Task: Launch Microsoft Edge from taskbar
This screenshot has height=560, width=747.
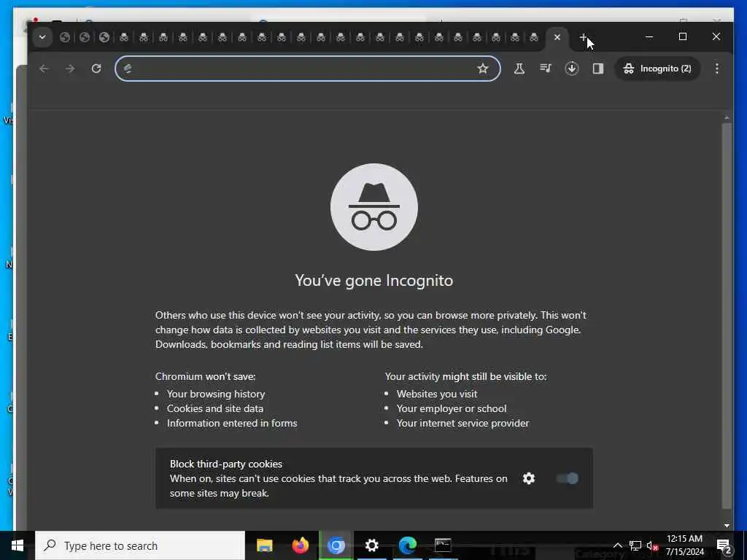Action: point(407,545)
